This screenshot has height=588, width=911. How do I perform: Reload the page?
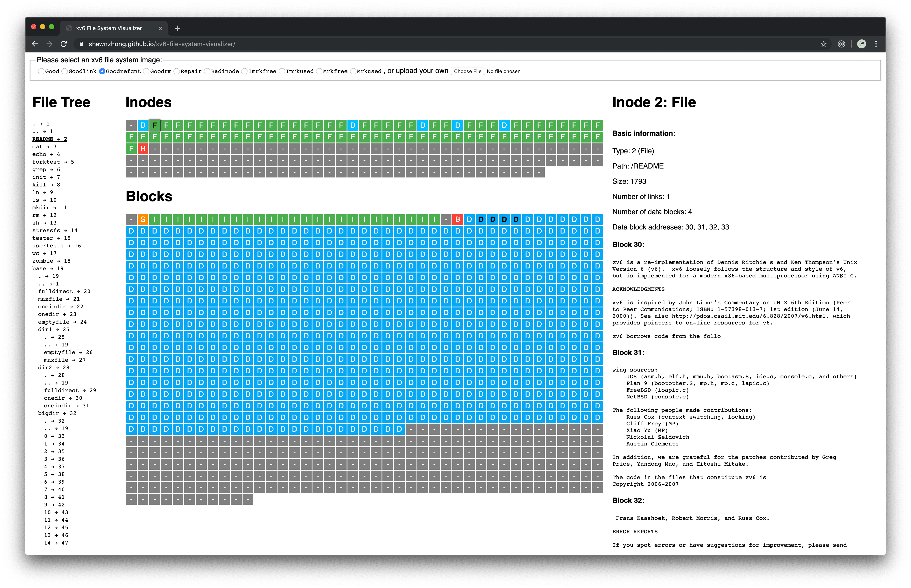pyautogui.click(x=64, y=44)
